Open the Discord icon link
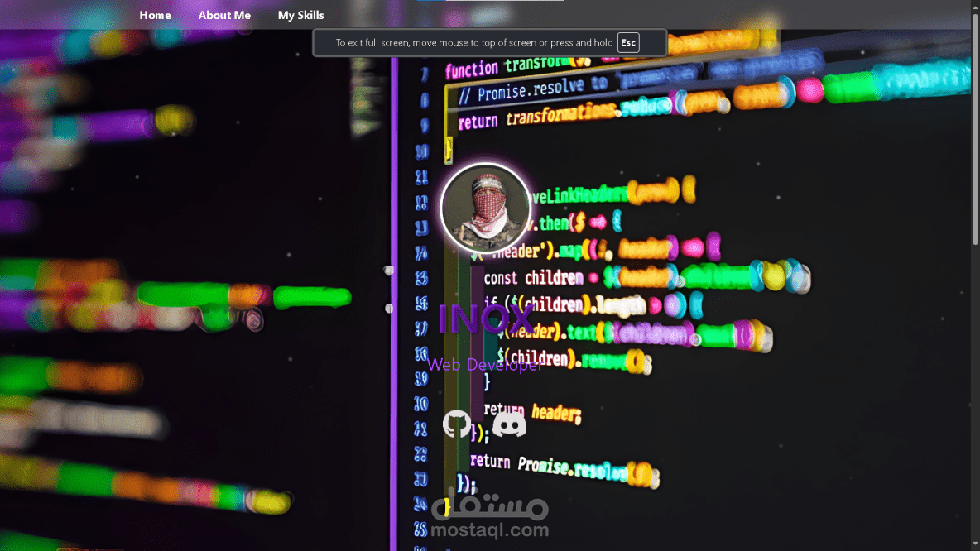Image resolution: width=980 pixels, height=551 pixels. click(x=509, y=424)
